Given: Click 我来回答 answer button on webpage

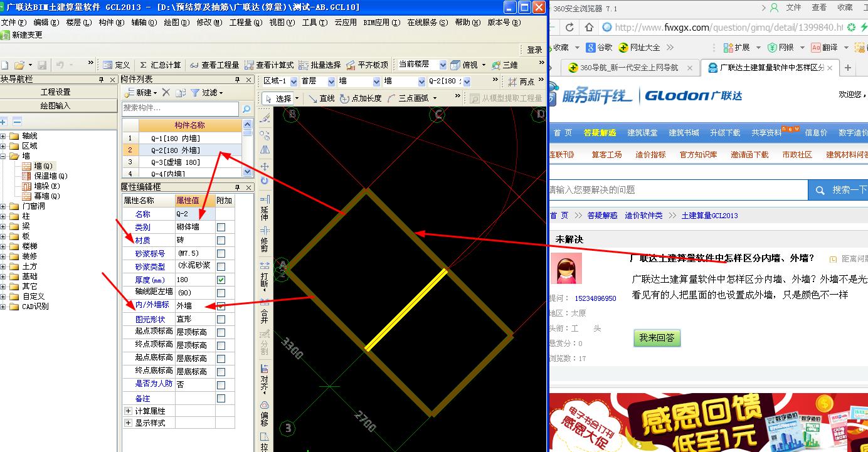Looking at the screenshot, I should (657, 338).
